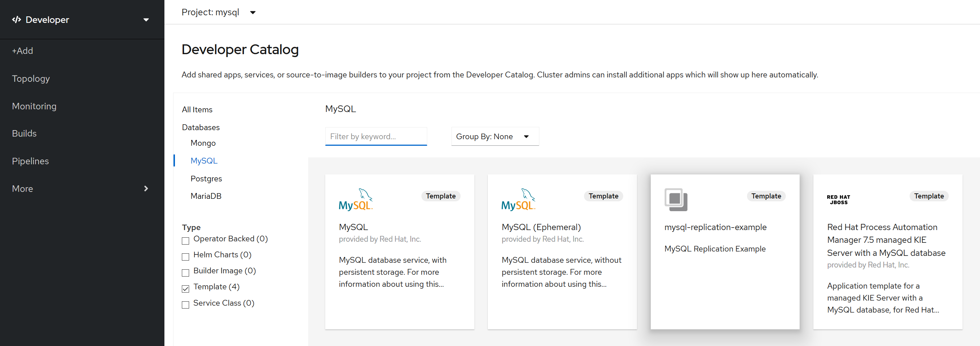Enable the Helm Charts filter checkbox
The height and width of the screenshot is (346, 980).
[x=185, y=257]
